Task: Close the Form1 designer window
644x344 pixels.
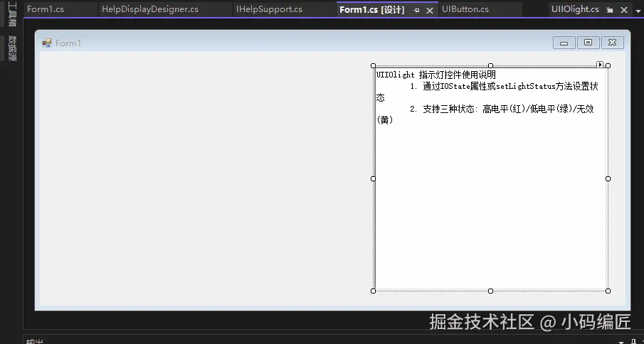Action: (x=613, y=43)
